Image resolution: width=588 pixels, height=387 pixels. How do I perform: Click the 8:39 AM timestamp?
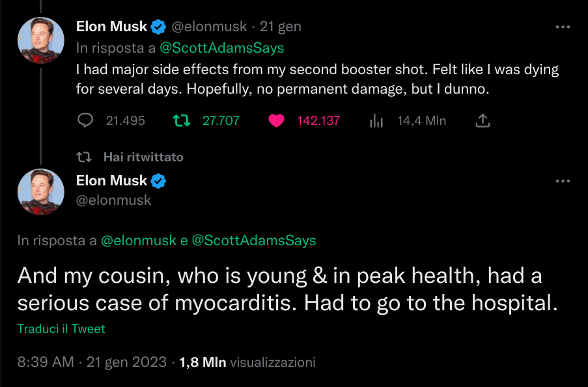pyautogui.click(x=46, y=362)
